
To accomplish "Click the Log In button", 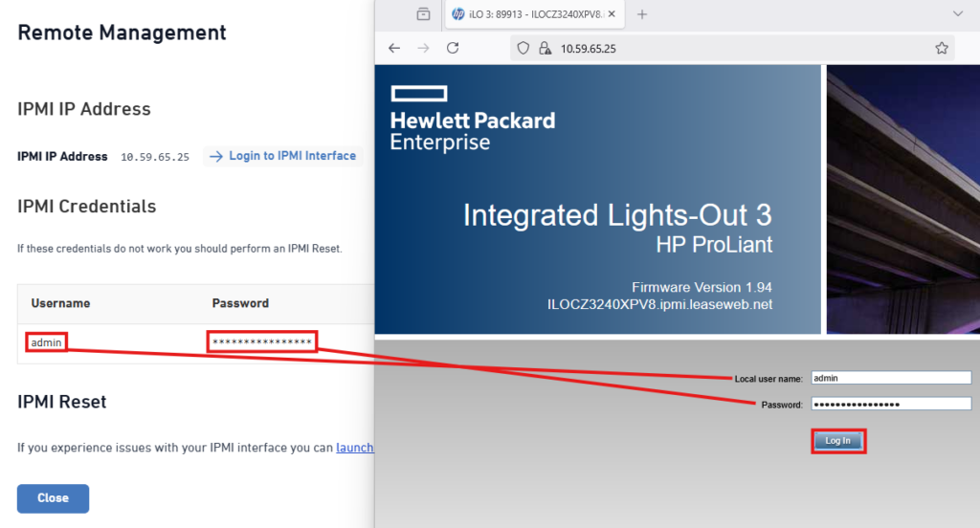I will [x=838, y=441].
